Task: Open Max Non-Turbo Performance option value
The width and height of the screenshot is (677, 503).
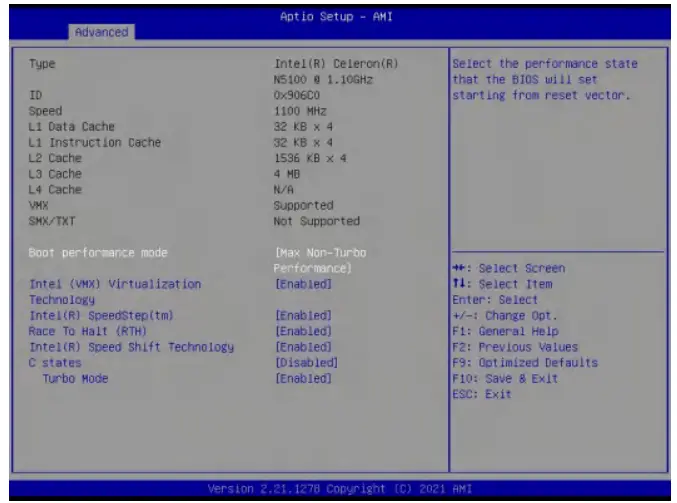Action: click(x=320, y=260)
